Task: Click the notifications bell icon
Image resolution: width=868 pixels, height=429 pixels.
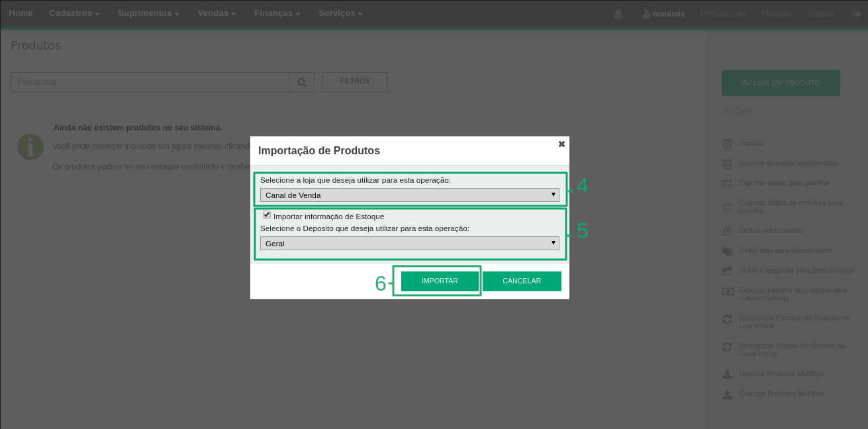Action: click(618, 14)
